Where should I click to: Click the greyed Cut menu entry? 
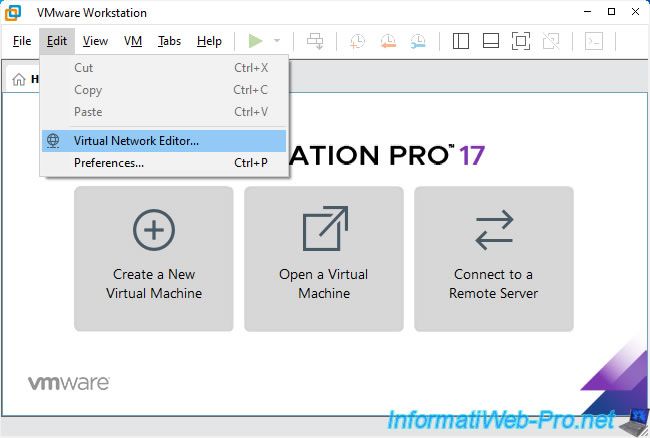[164, 68]
